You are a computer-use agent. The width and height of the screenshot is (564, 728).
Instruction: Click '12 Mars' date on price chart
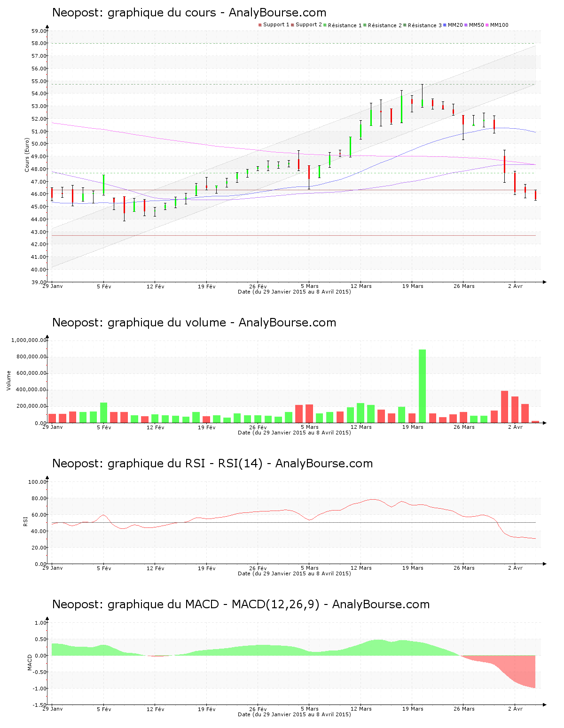click(x=361, y=286)
